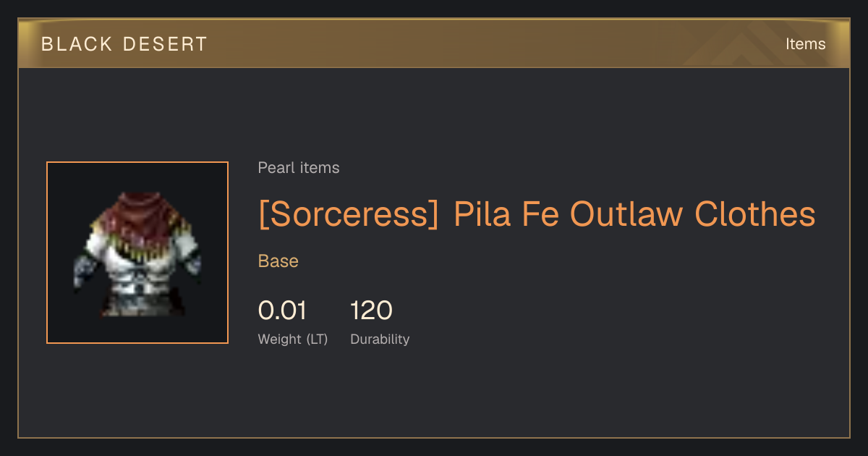Screen dimensions: 868x456
Task: Click the red scarf on the outfit icon
Action: (139, 210)
